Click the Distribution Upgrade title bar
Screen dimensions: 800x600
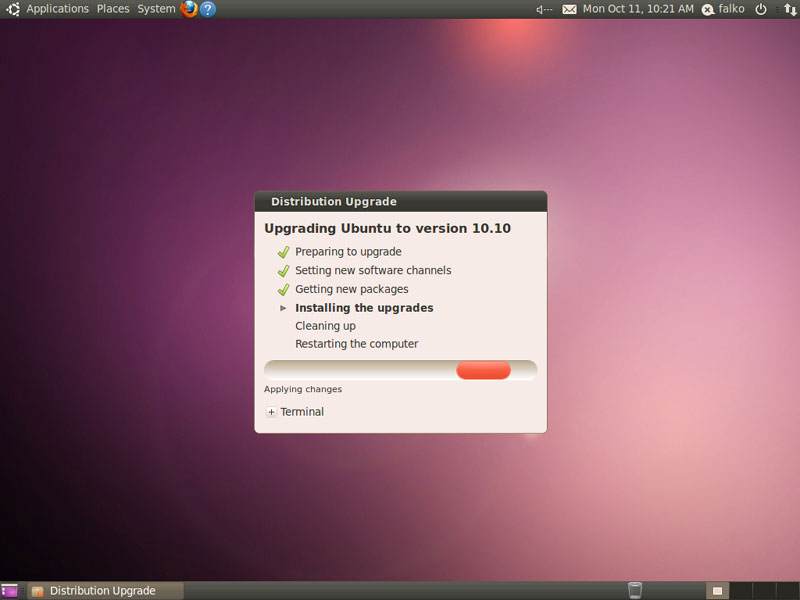[x=401, y=202]
